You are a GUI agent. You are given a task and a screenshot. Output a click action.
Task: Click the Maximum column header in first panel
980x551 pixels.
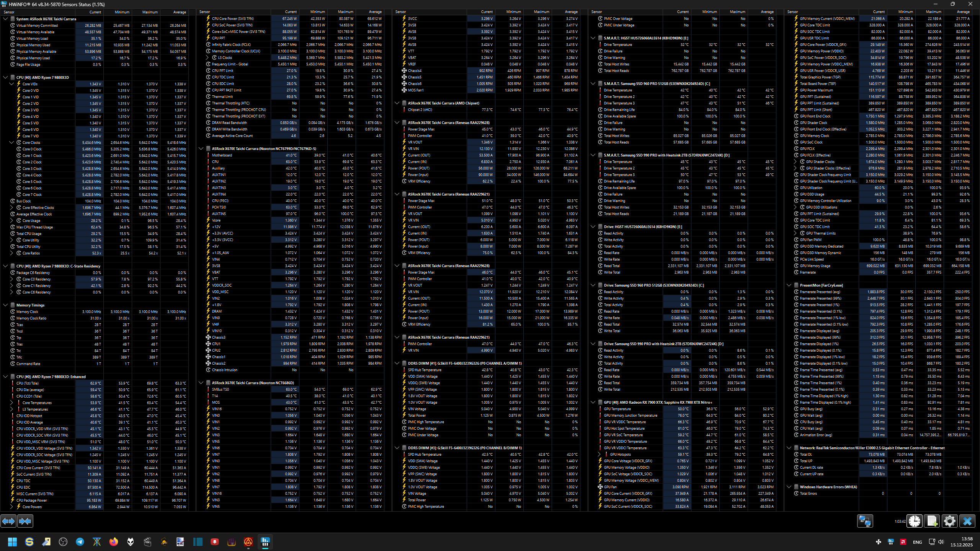point(150,12)
